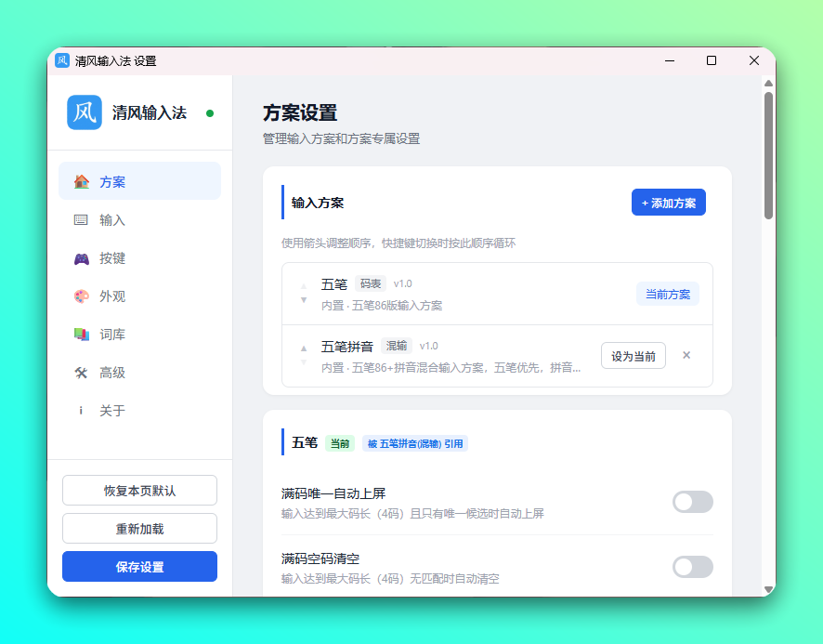Click 恢复本页默认 to reset page

pos(139,491)
